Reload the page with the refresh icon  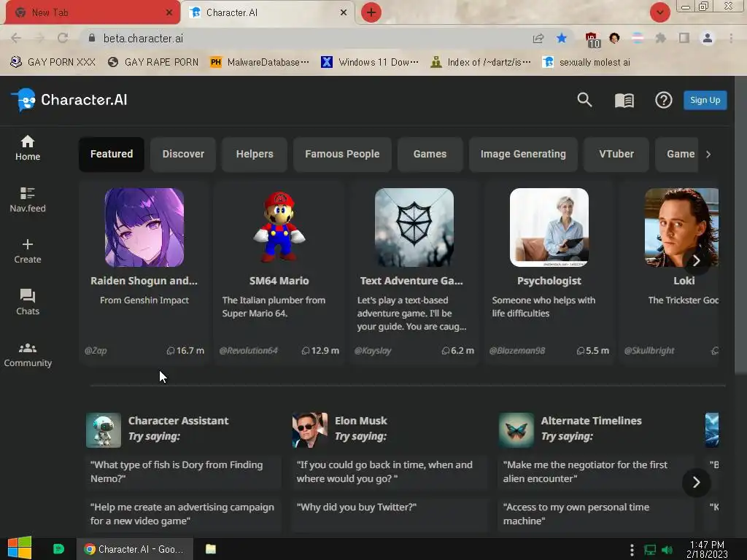point(63,38)
